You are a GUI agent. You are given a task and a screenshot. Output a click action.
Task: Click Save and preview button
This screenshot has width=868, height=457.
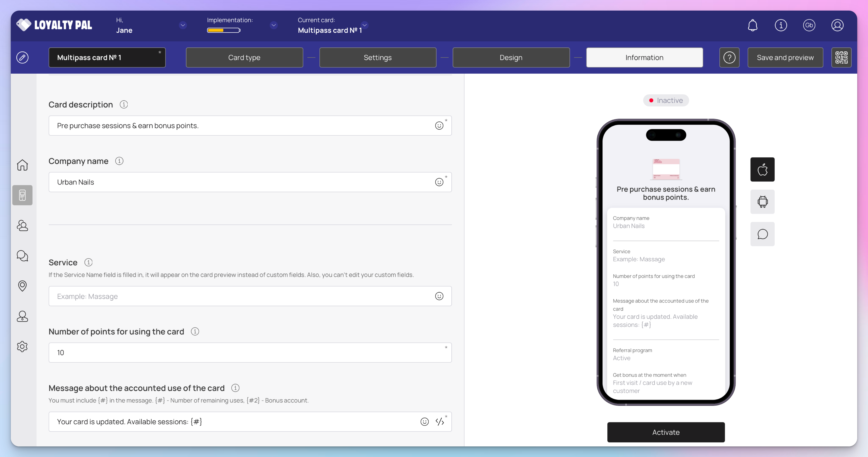click(785, 58)
